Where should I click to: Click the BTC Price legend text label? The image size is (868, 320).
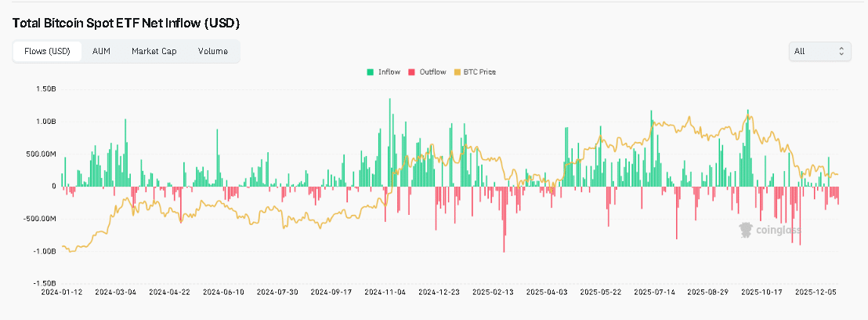(480, 72)
